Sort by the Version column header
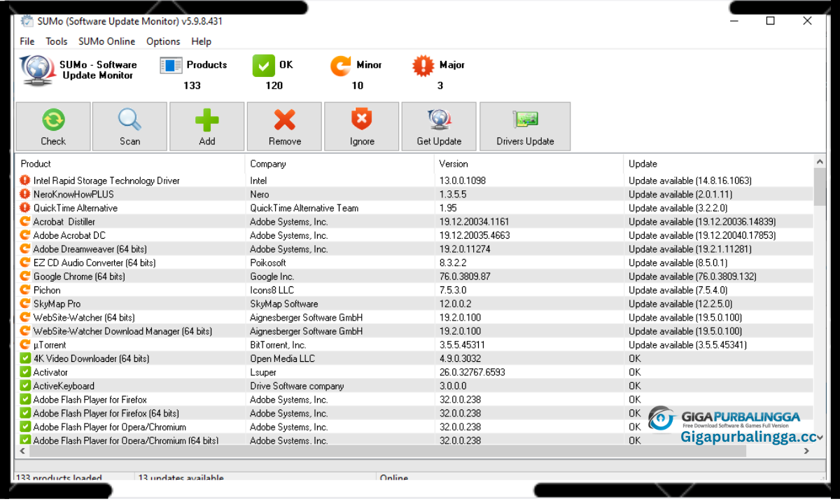Image resolution: width=840 pixels, height=504 pixels. [528, 164]
